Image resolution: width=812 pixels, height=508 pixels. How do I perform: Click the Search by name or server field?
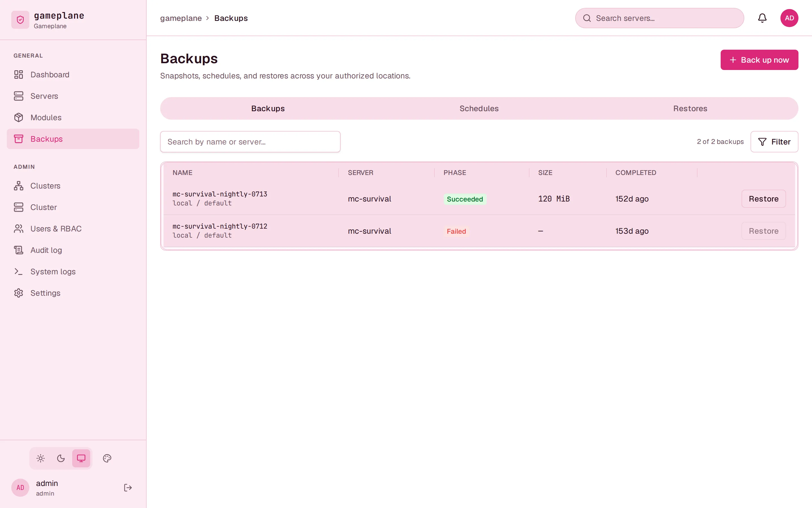(250, 142)
